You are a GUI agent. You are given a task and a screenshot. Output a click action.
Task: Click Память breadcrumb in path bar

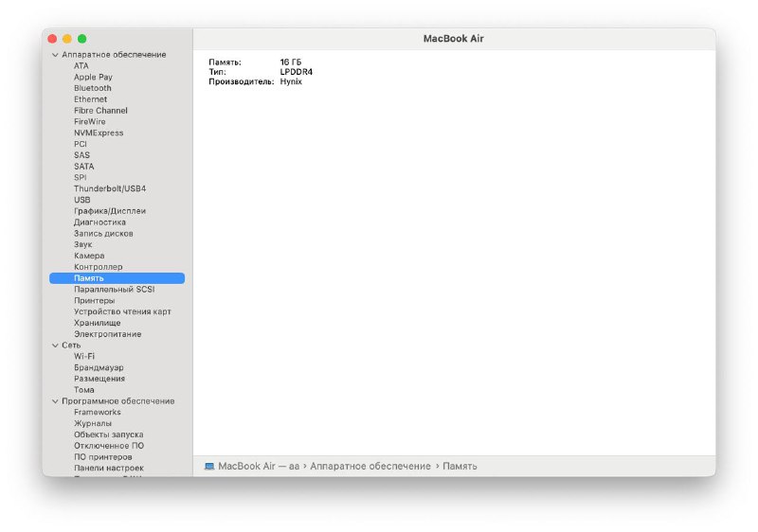coord(460,467)
